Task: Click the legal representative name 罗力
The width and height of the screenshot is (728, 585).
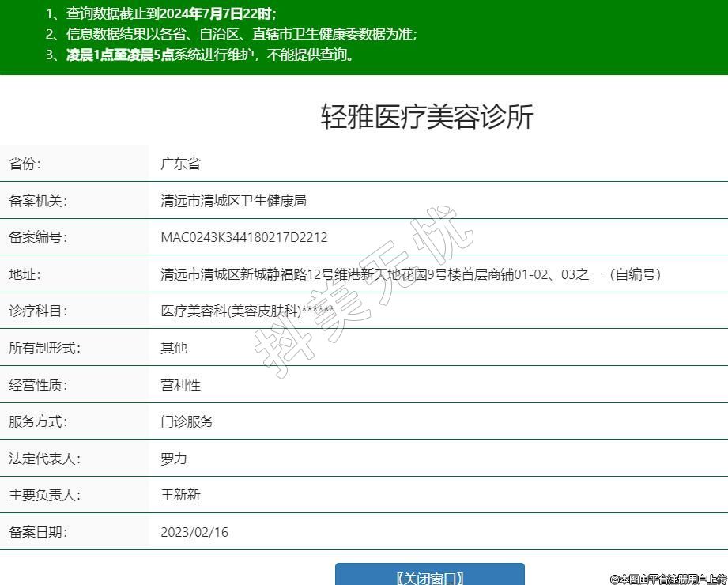Action: (174, 459)
